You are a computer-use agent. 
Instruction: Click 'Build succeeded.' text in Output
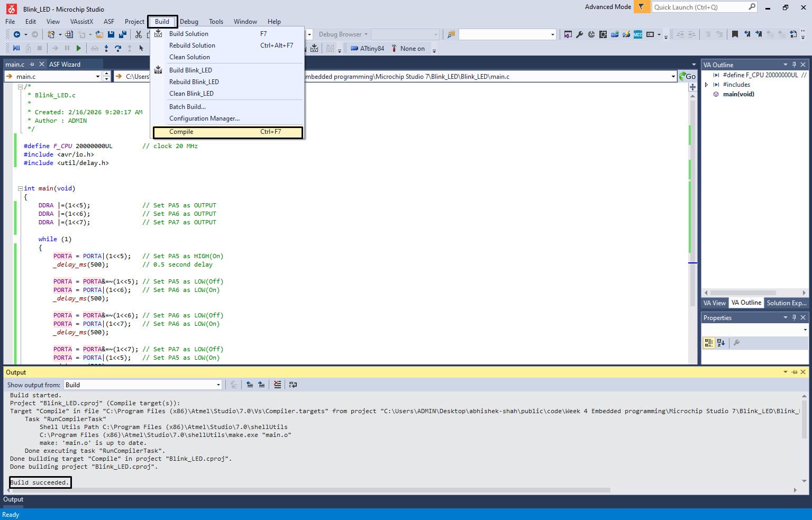point(40,482)
